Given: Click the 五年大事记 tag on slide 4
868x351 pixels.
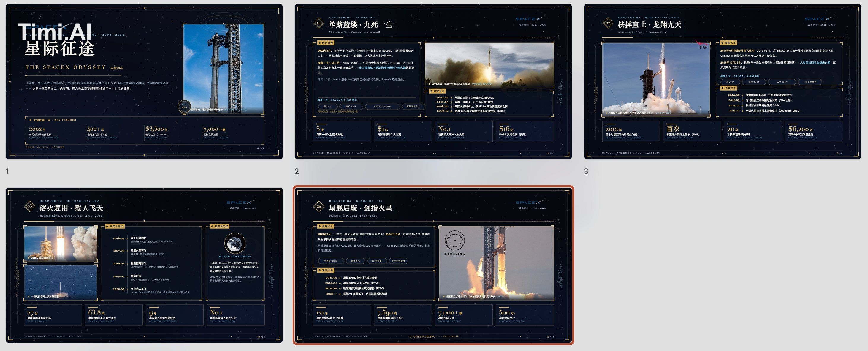Looking at the screenshot, I should 115,226.
